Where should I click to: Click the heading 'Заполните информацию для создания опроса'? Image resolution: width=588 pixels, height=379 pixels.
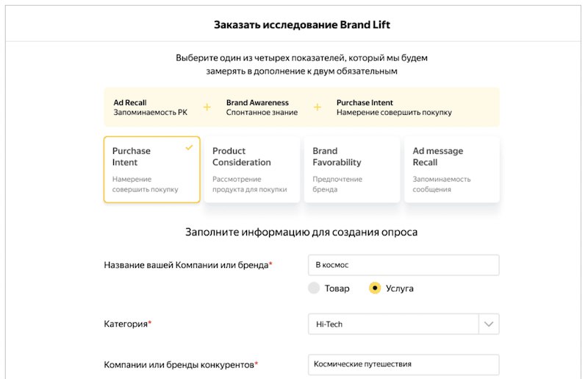(301, 232)
